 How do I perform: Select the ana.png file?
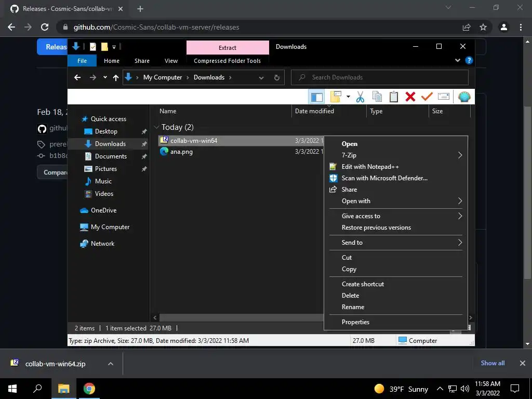click(x=181, y=152)
